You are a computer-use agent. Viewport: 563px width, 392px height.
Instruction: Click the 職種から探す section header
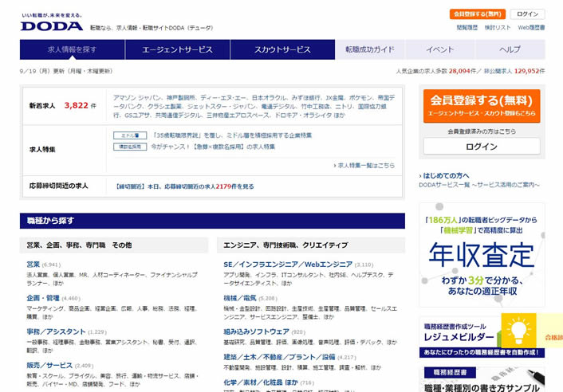click(x=212, y=221)
